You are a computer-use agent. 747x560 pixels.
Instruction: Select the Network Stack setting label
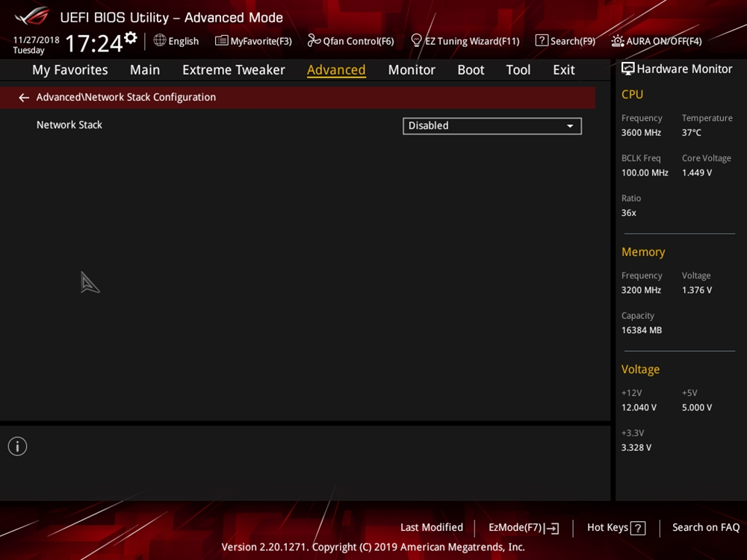coord(69,125)
